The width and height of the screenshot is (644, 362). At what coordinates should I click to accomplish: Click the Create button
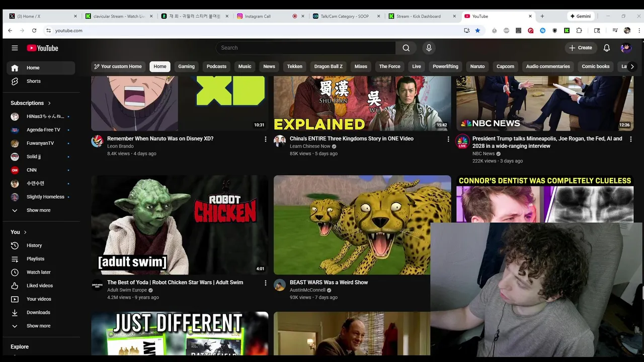[580, 48]
